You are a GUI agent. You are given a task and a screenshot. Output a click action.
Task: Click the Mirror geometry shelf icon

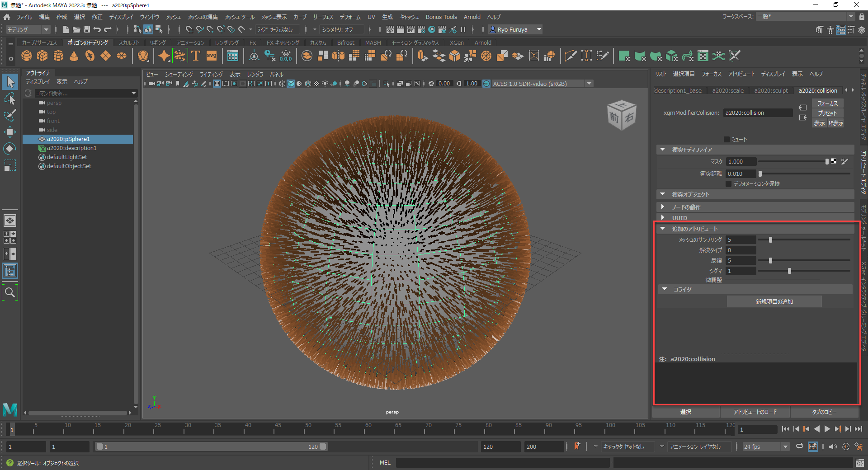(x=339, y=56)
